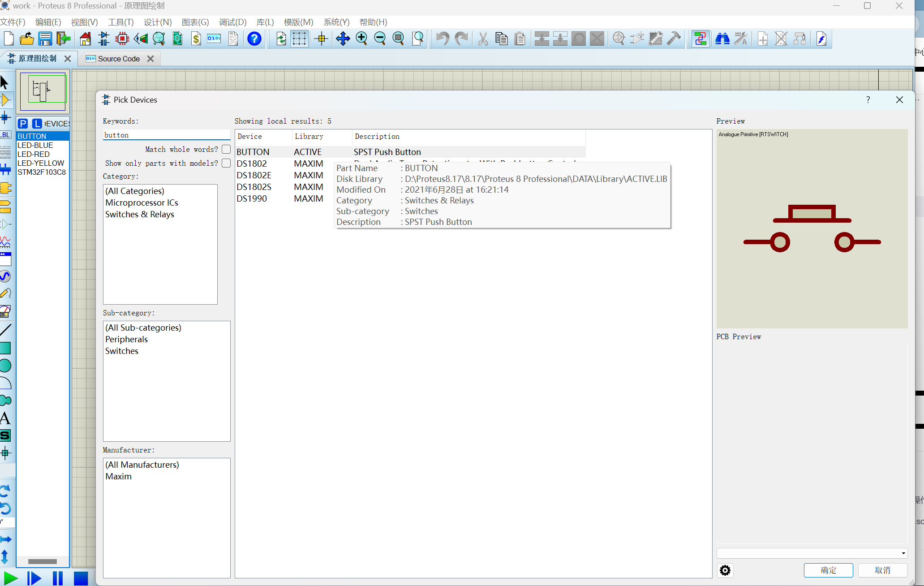Viewport: 924px width, 586px height.
Task: Open the 工具(T) menu
Action: point(121,22)
